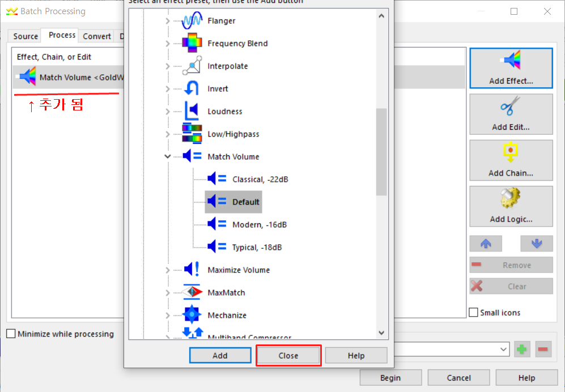Click the Mechanize effect icon
Viewport: 565px width, 392px height.
192,315
